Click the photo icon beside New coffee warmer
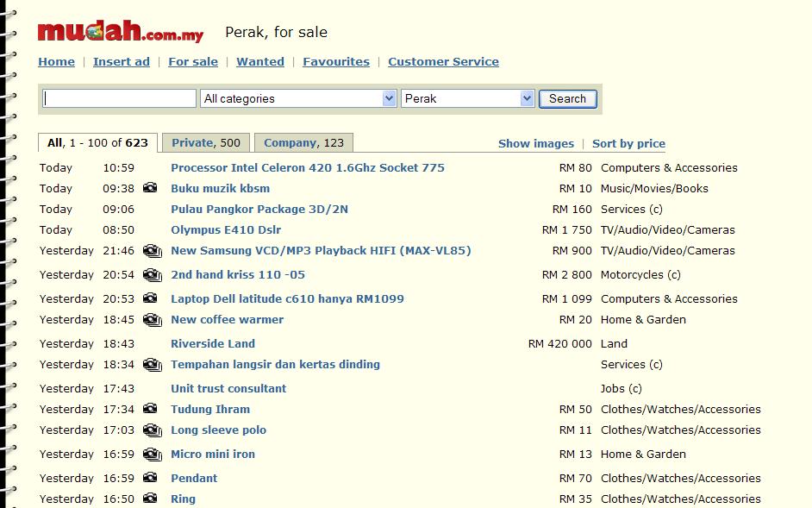The image size is (812, 508). 153,320
